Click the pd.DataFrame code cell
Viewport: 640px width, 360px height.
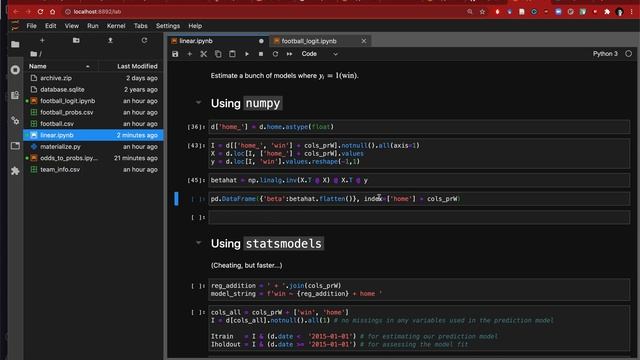pos(419,199)
